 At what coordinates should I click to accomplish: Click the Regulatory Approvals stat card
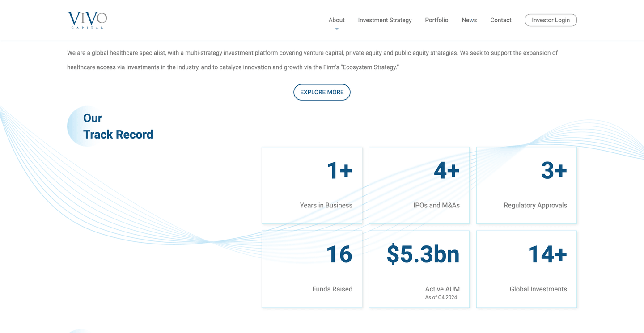[x=526, y=185]
